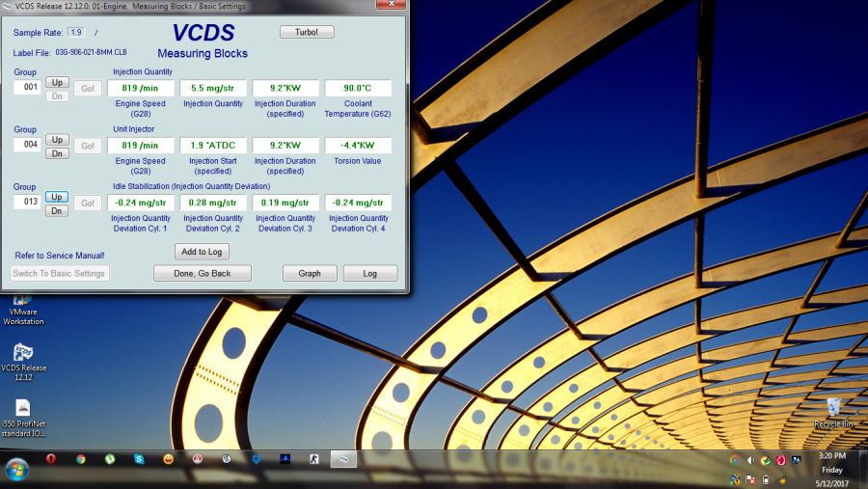Open Dropbox from the taskbar
Image resolution: width=868 pixels, height=489 pixels.
256,460
